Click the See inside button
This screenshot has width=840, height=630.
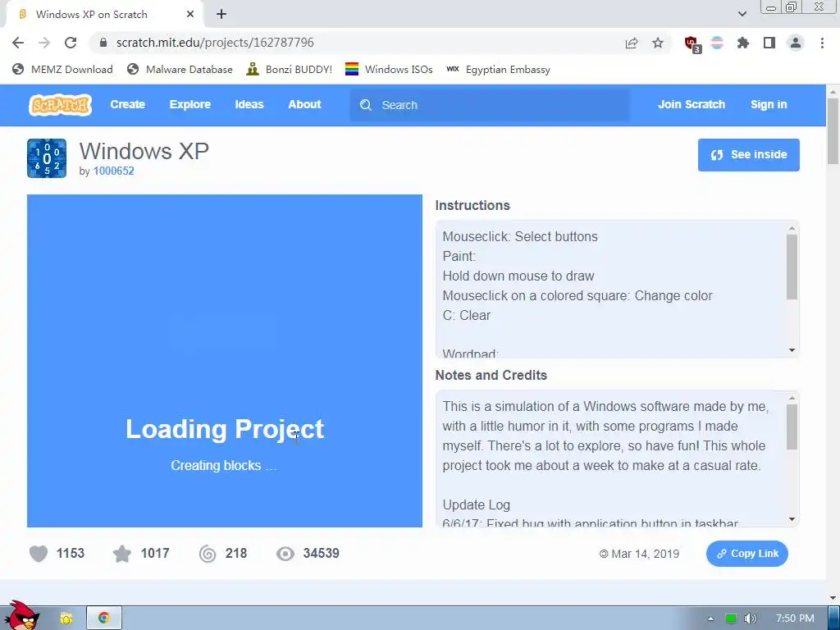pyautogui.click(x=748, y=155)
